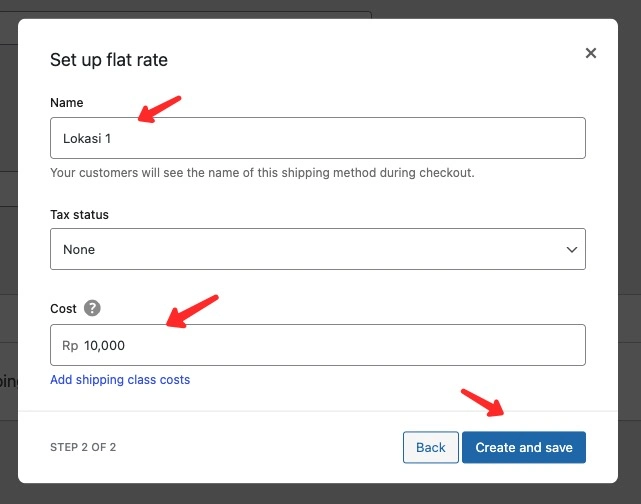Place cursor on the 10,000 value
Image resolution: width=641 pixels, height=504 pixels.
point(104,346)
